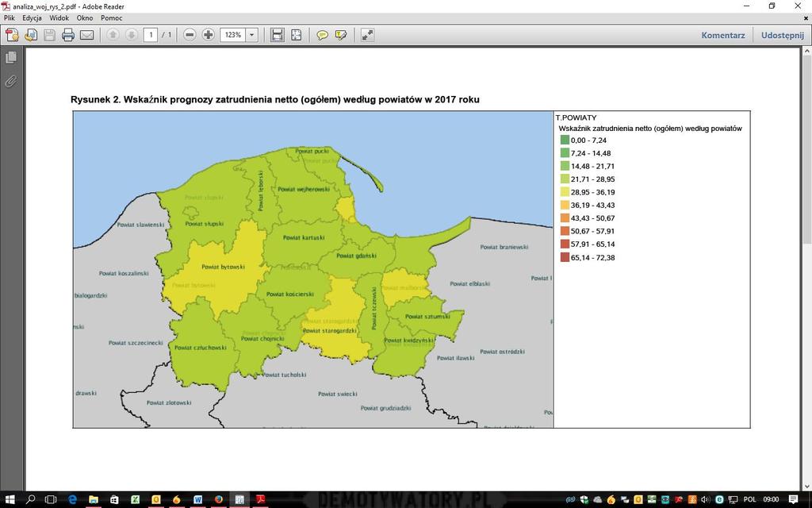Click the Powiat braniewski map label
812x508 pixels.
[504, 247]
